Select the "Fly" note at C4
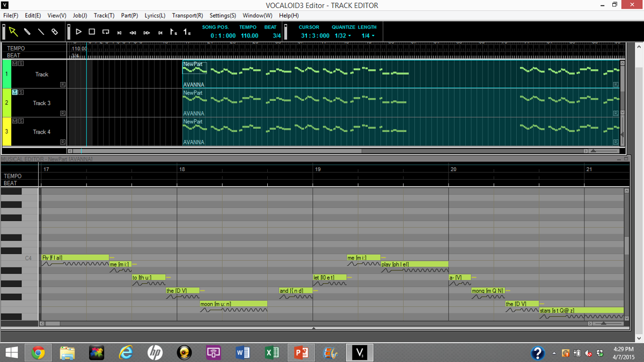The height and width of the screenshot is (362, 644). click(x=75, y=258)
